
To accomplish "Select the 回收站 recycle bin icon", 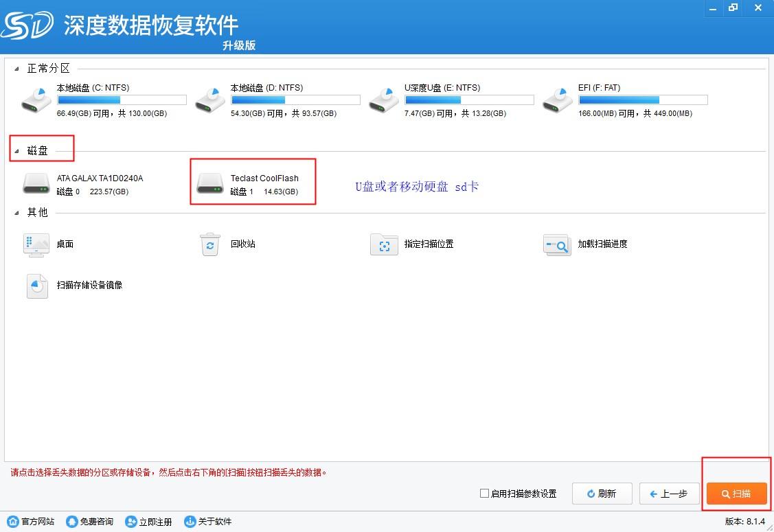I will pyautogui.click(x=210, y=244).
